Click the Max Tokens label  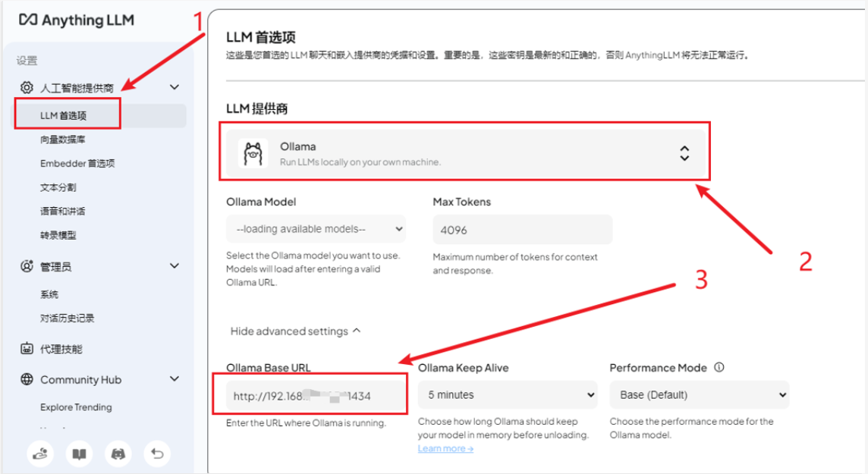click(x=461, y=202)
